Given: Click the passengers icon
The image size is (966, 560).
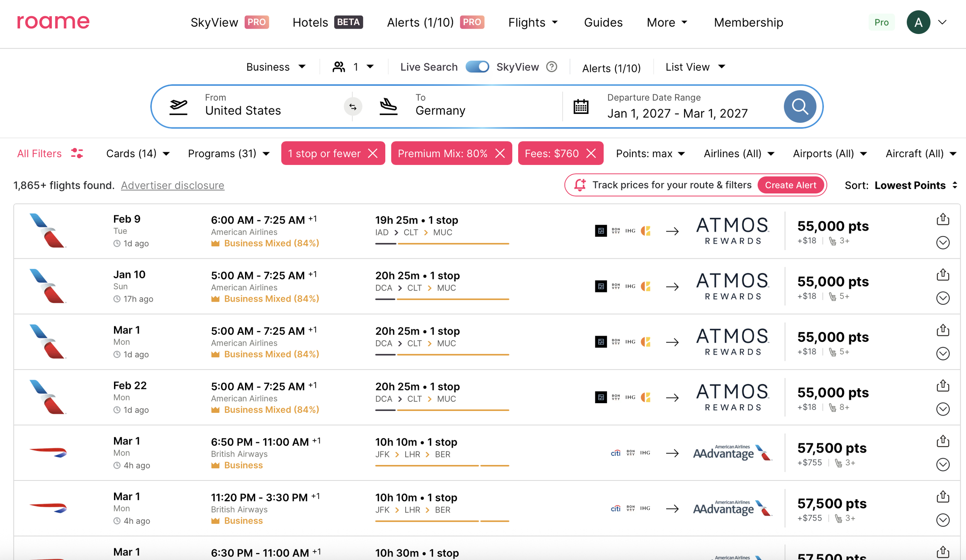Looking at the screenshot, I should [339, 67].
